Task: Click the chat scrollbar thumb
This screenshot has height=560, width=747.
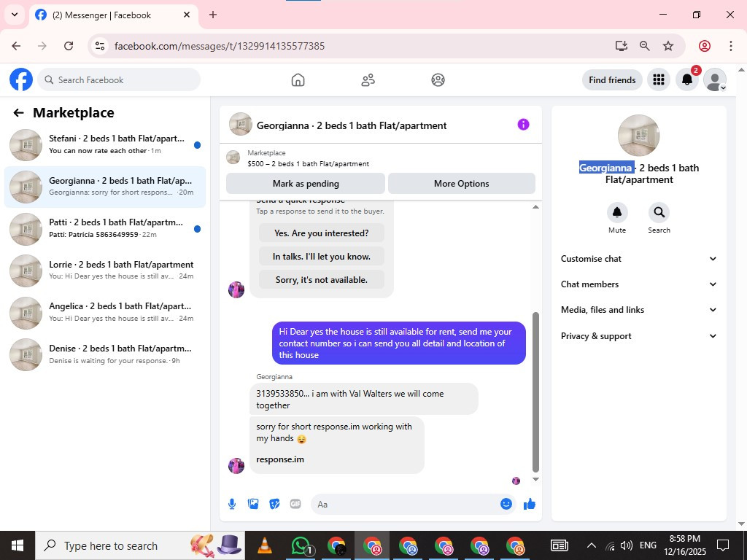Action: [535, 392]
